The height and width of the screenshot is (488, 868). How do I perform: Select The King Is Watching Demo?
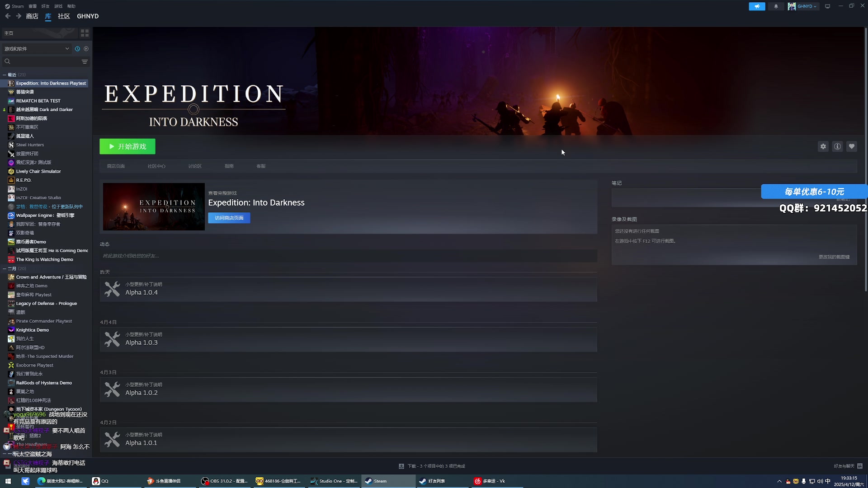tap(44, 260)
